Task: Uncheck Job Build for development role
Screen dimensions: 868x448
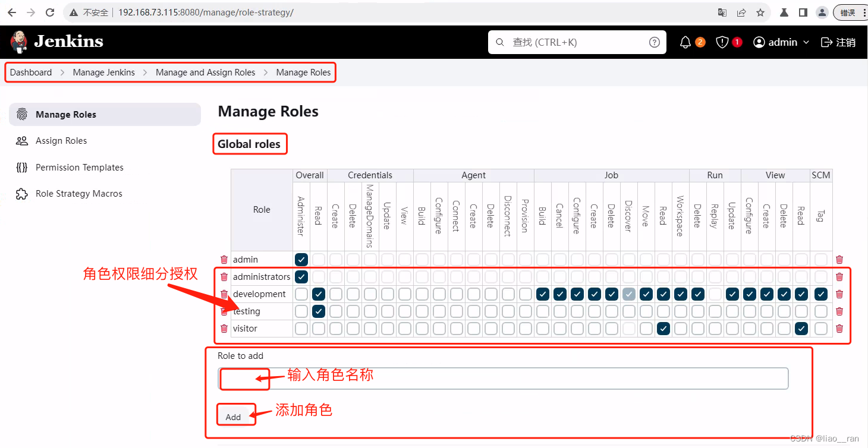Action: (543, 294)
